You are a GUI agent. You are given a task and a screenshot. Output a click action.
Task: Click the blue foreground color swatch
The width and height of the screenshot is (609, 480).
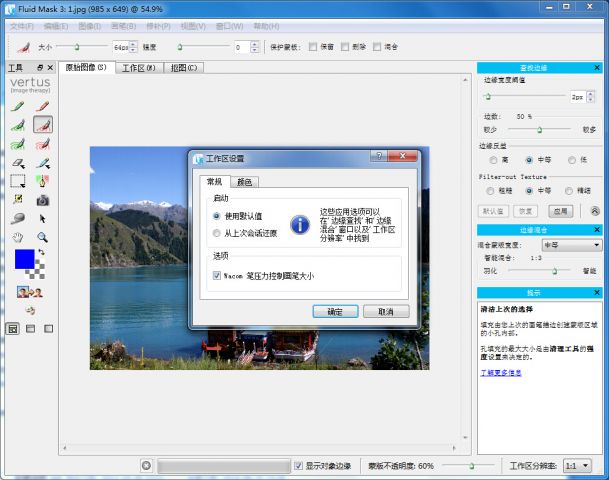click(x=23, y=259)
